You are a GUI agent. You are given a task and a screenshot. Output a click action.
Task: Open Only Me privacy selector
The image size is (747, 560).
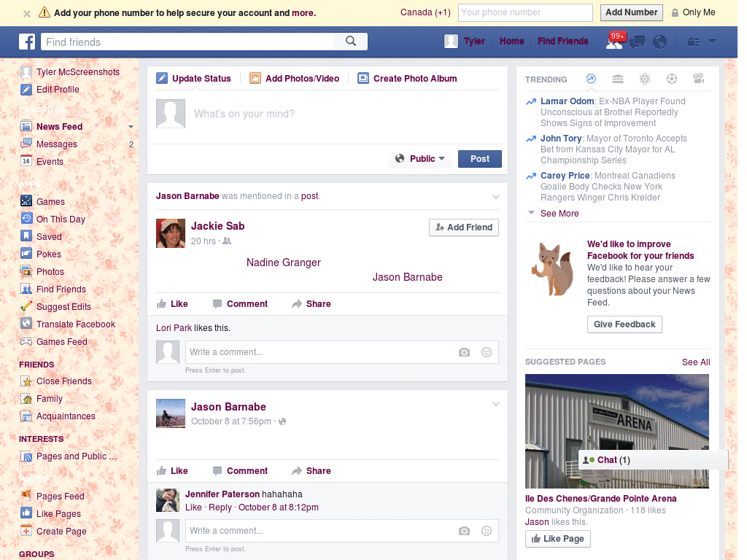pyautogui.click(x=693, y=12)
